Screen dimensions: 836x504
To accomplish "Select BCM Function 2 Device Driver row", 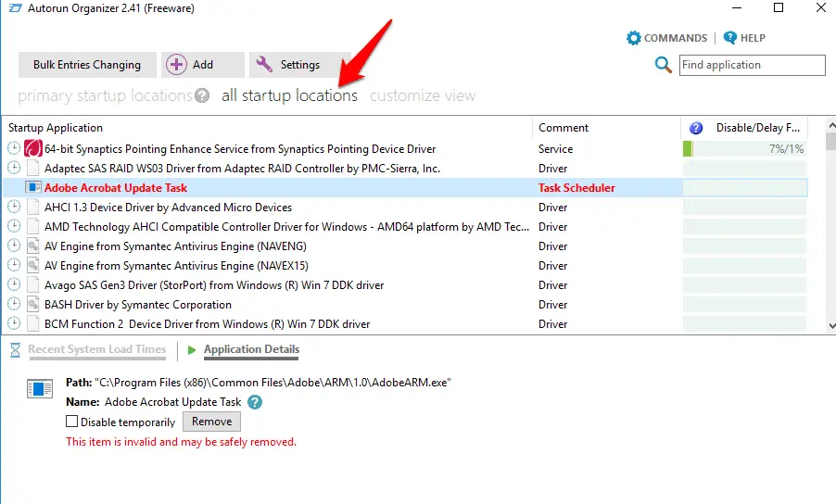I will pyautogui.click(x=405, y=324).
